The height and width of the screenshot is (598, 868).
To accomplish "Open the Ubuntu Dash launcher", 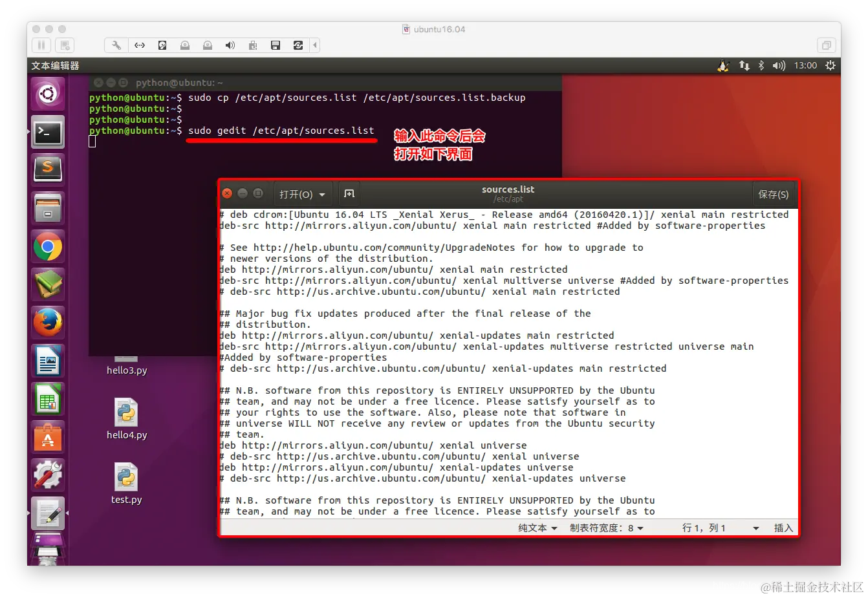I will click(48, 95).
